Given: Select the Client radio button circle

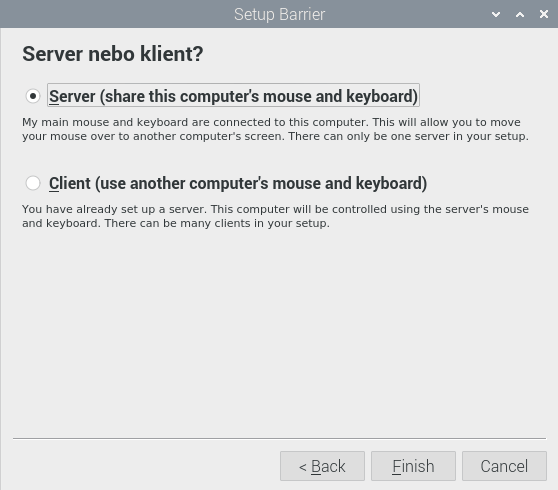Looking at the screenshot, I should (33, 183).
